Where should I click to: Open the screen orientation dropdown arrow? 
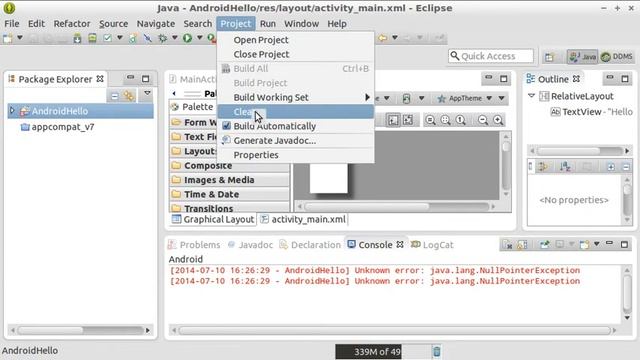pos(422,98)
